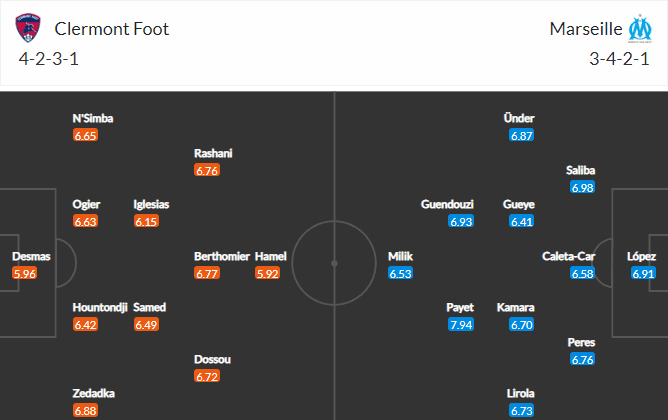Select player N'Simba at left back

pos(93,118)
